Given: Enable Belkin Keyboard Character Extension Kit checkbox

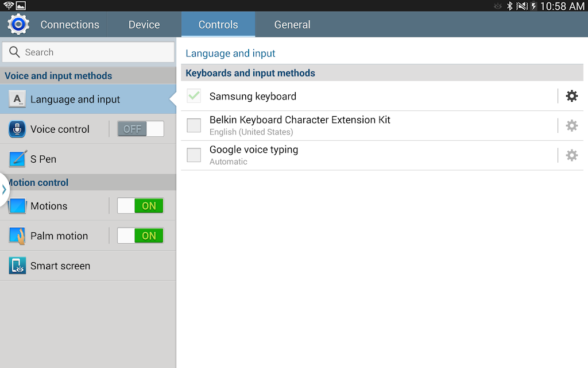Looking at the screenshot, I should click(x=194, y=125).
